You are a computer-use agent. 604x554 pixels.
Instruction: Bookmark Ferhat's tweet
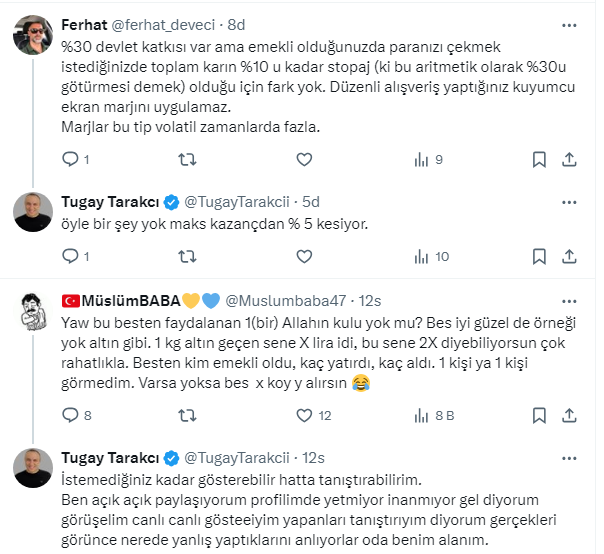540,159
